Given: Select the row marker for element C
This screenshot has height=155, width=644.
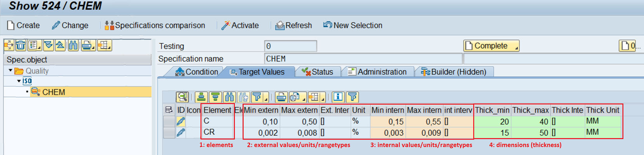Looking at the screenshot, I should click(x=169, y=122).
